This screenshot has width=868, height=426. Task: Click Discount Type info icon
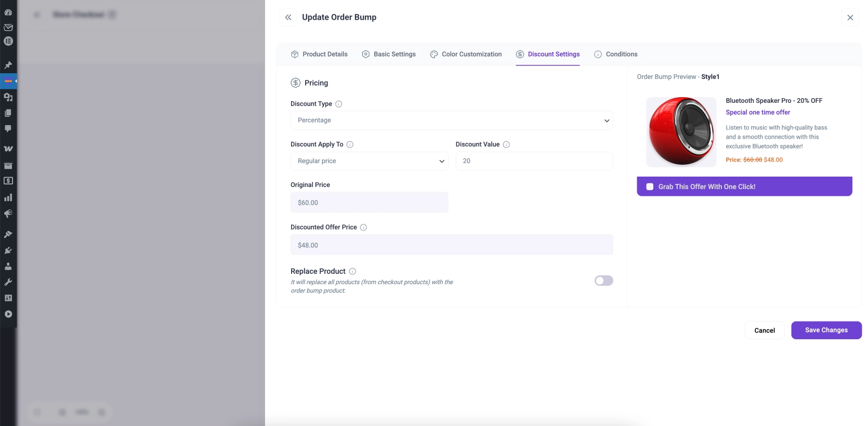coord(339,104)
